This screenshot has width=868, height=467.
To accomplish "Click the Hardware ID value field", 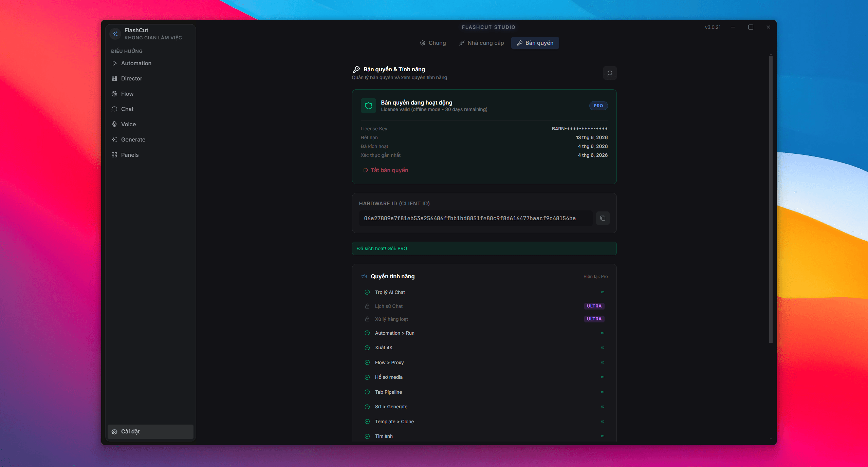I will tap(476, 218).
